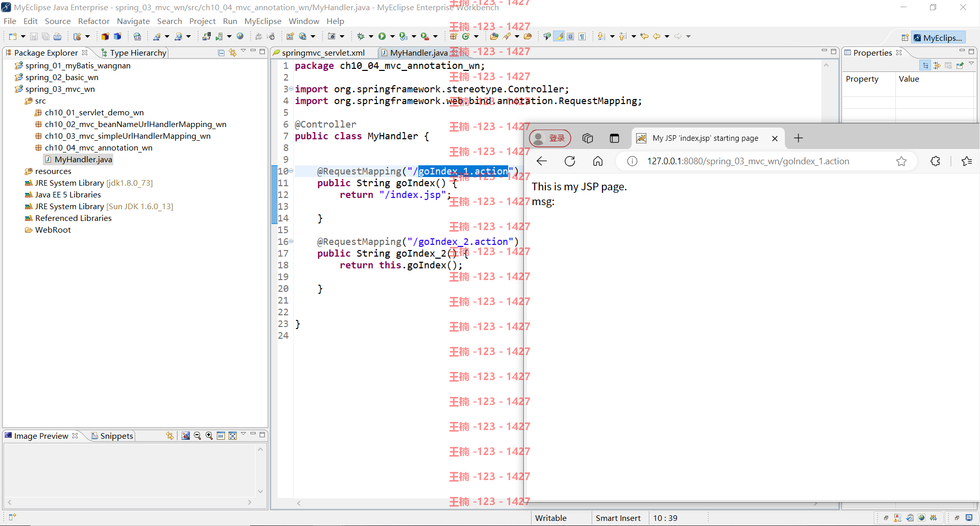Open Properties view menu triangle
This screenshot has height=526, width=980.
(x=971, y=63)
